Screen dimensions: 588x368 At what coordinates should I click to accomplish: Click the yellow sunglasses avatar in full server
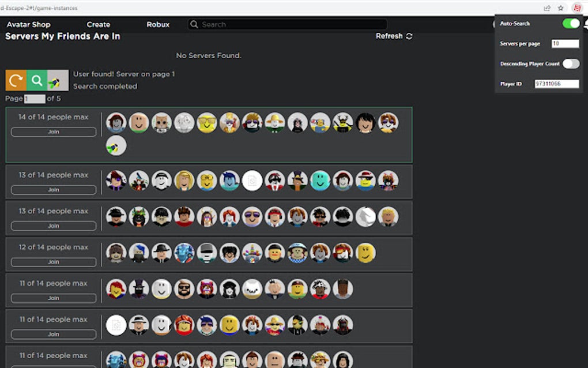coord(206,123)
